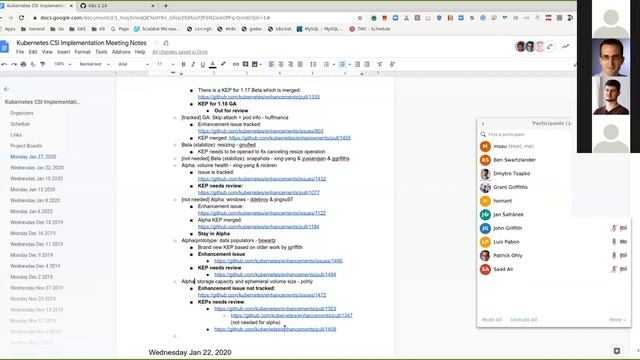The width and height of the screenshot is (640, 360).
Task: Collapse the document outline with back arrow
Action: click(x=6, y=89)
